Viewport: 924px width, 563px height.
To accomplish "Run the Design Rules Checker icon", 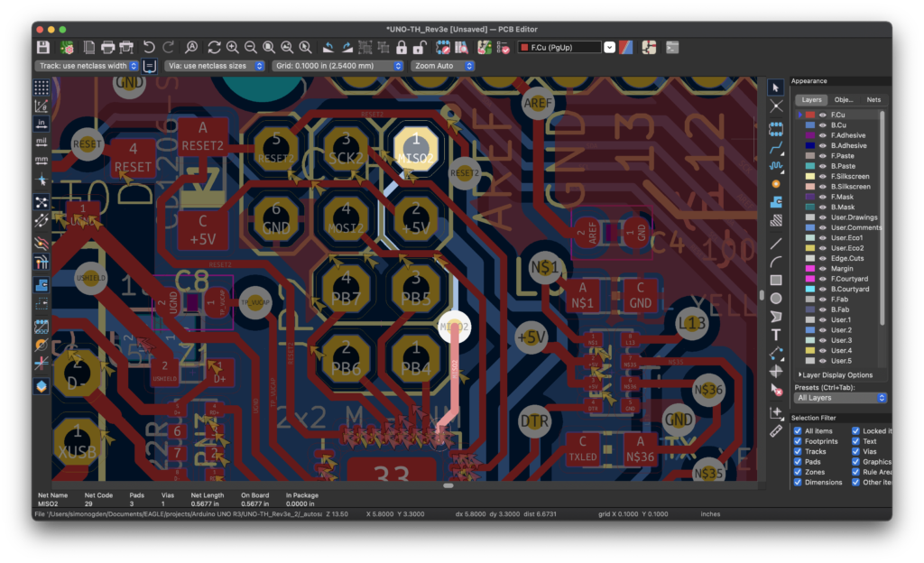I will [x=504, y=48].
